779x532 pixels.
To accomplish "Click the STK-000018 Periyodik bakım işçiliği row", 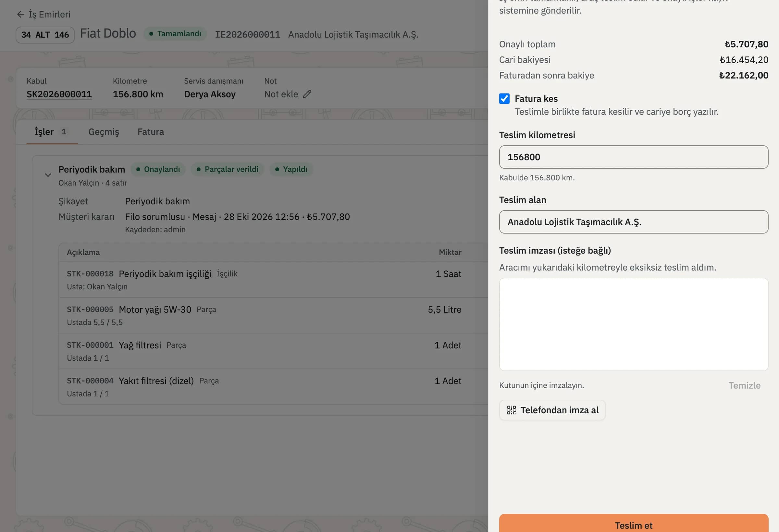I will coord(273,280).
